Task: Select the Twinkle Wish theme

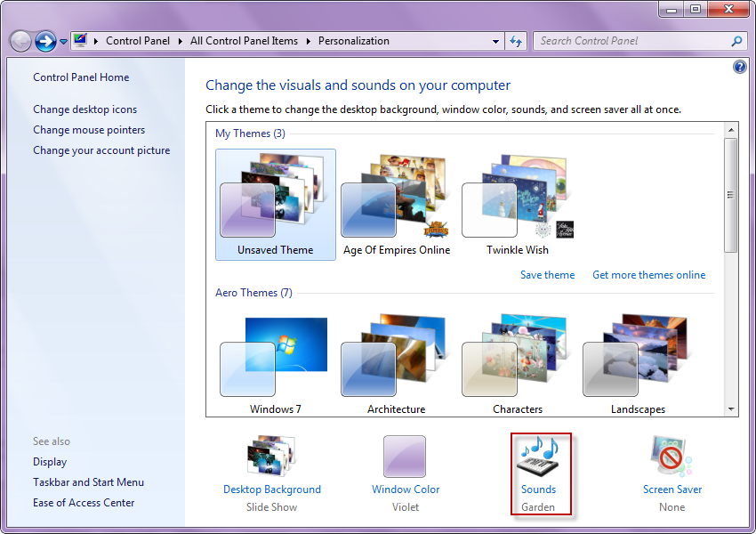Action: pyautogui.click(x=518, y=205)
